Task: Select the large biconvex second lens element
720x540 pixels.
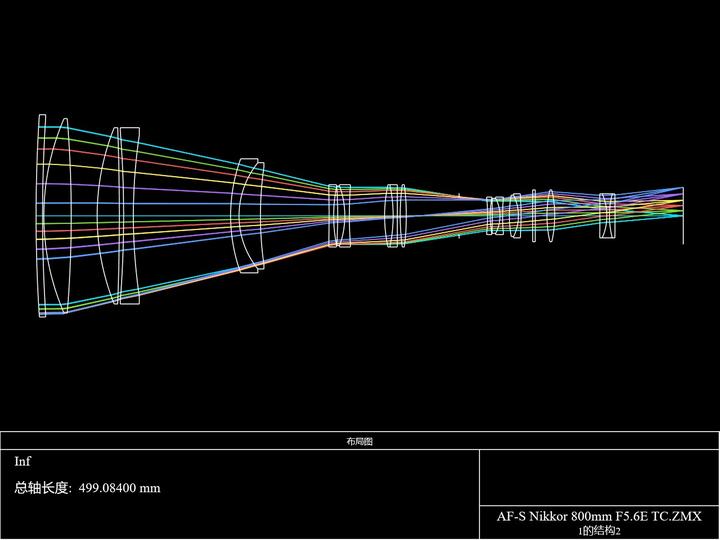Action: pos(60,215)
